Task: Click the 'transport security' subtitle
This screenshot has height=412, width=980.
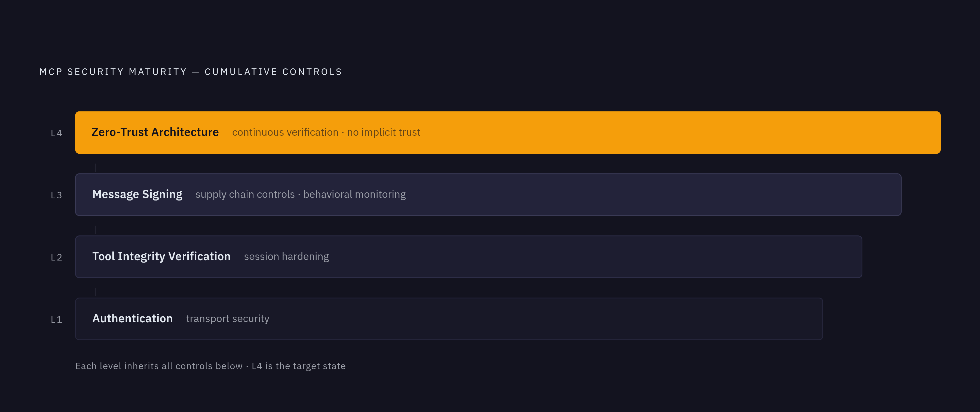Action: 228,319
